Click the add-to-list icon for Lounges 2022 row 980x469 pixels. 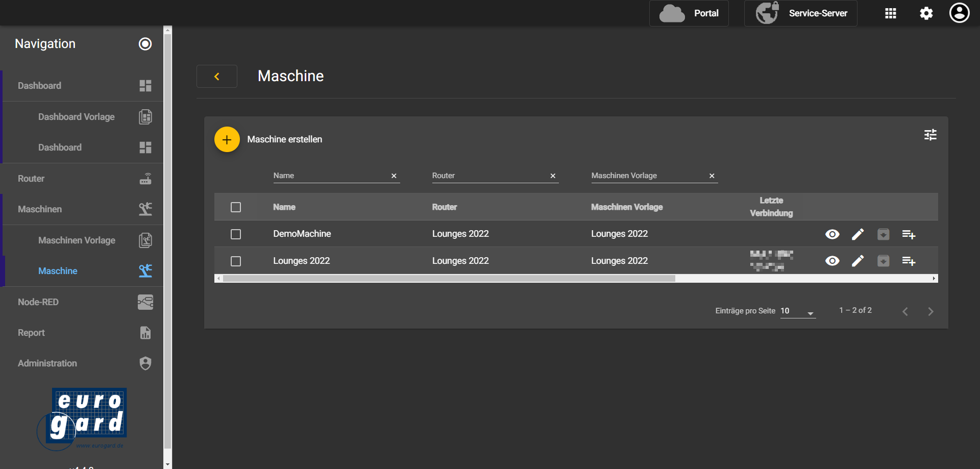coord(909,261)
